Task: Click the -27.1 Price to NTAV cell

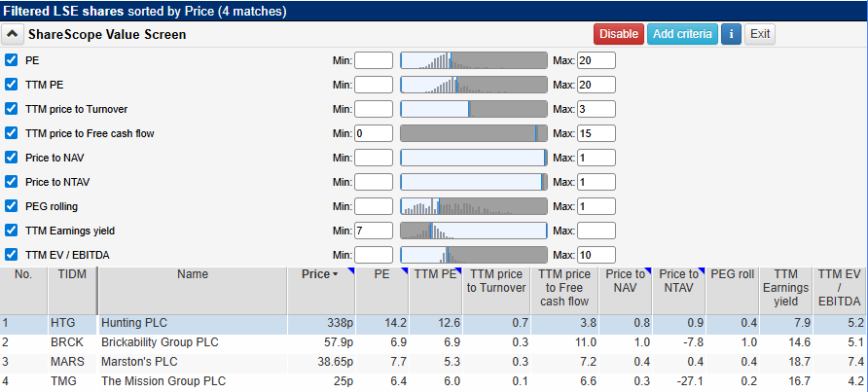Action: [x=678, y=381]
